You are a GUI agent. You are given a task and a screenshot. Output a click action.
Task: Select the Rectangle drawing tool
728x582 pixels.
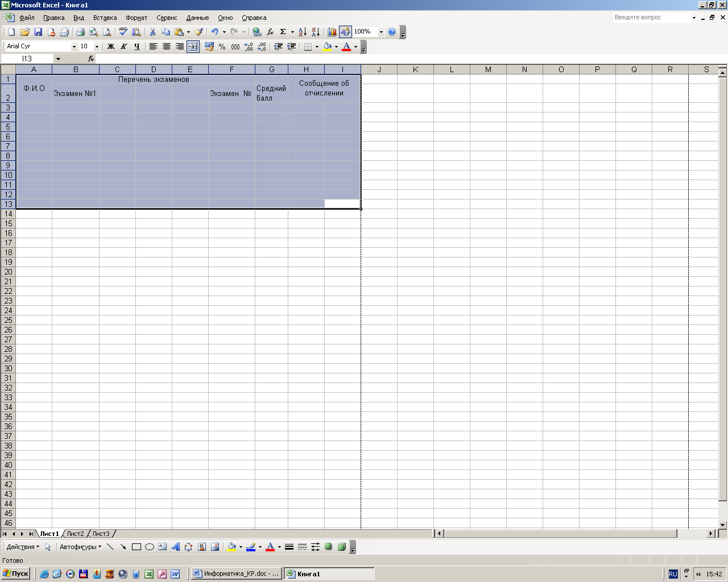coord(136,547)
